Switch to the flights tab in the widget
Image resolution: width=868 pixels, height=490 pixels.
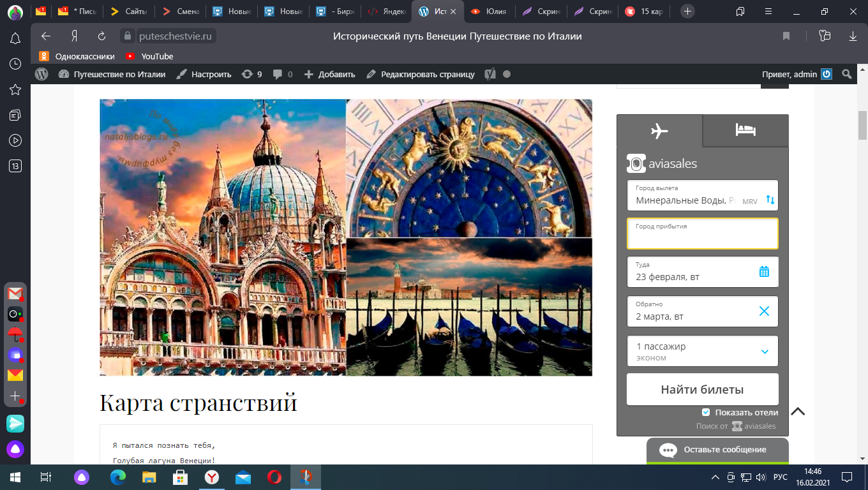pos(659,131)
